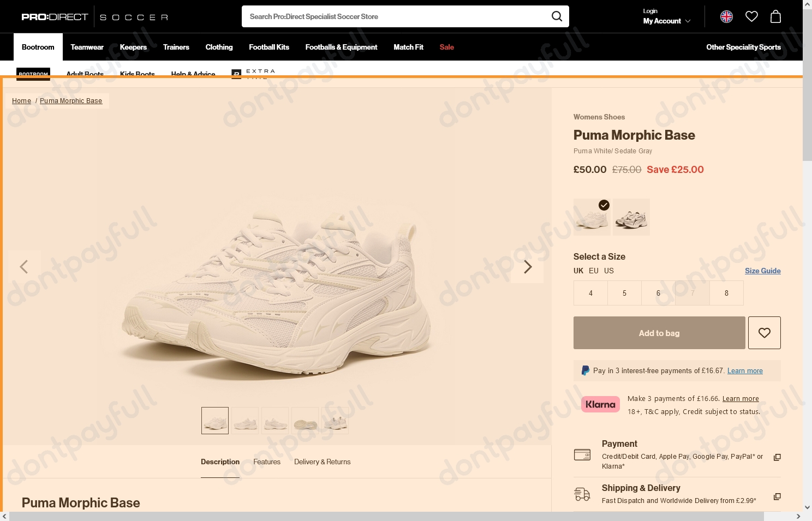Open Shipping & Delivery popup icon
Image resolution: width=812 pixels, height=521 pixels.
pos(777,496)
